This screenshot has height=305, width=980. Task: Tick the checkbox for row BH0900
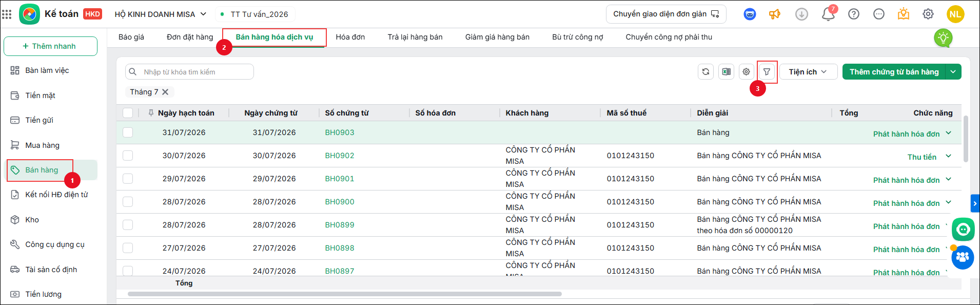coord(128,202)
